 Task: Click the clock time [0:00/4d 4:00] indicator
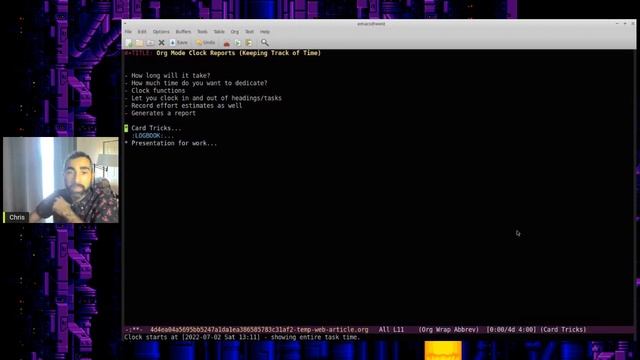coord(511,330)
